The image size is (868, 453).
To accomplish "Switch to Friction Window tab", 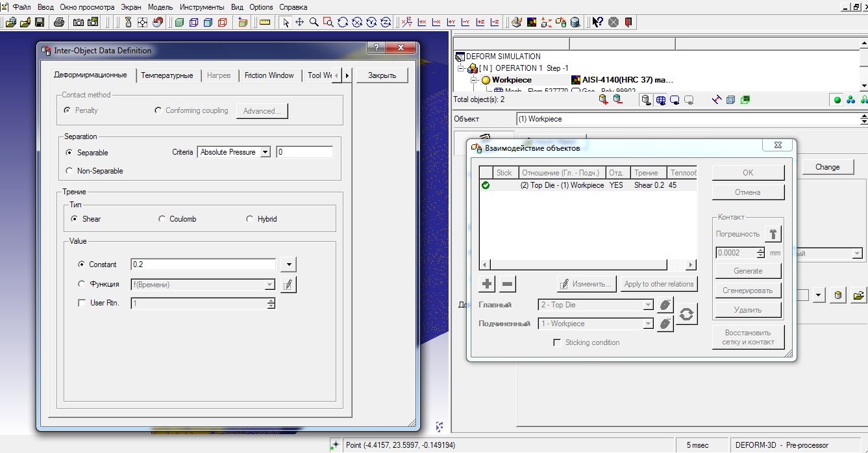I will coord(269,75).
